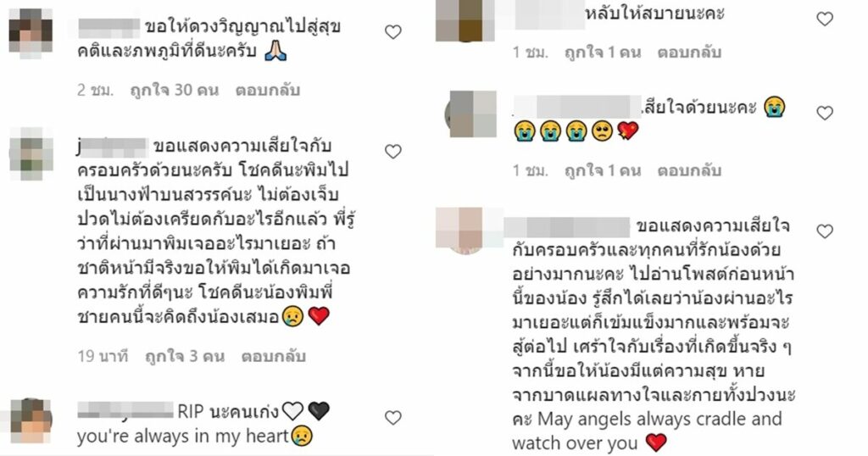
Task: Like the RIP นะคนเก่ง comment
Action: (393, 418)
